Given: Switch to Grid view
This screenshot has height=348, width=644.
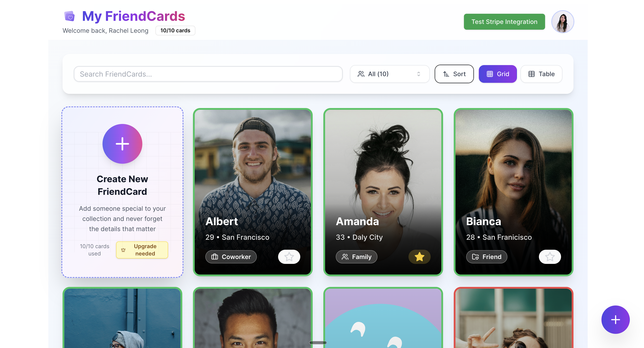Looking at the screenshot, I should [497, 74].
